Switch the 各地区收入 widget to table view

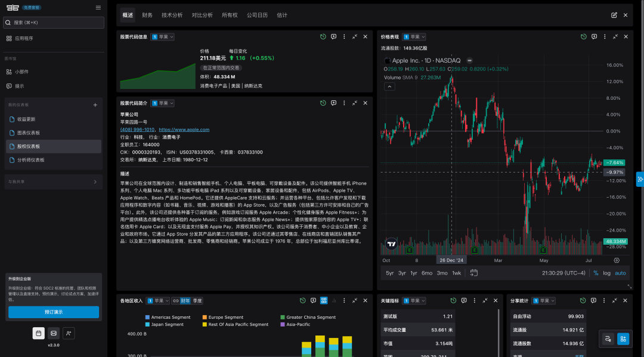point(324,301)
